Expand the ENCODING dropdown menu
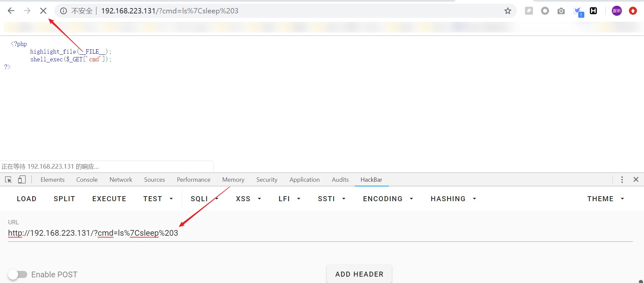 (x=388, y=199)
